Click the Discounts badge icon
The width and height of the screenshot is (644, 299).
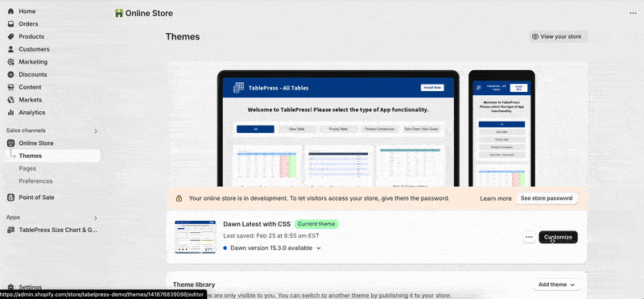pos(11,74)
